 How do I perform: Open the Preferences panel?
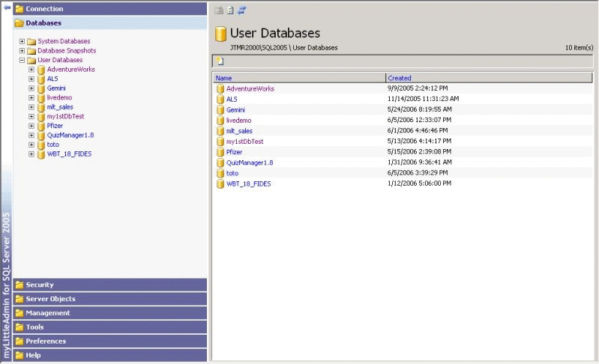[110, 341]
